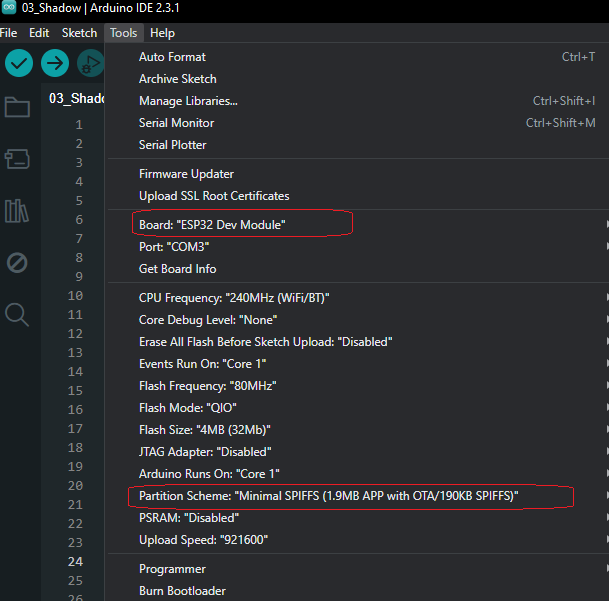
Task: Expand the Arduino Runs On submenu
Action: click(x=358, y=474)
